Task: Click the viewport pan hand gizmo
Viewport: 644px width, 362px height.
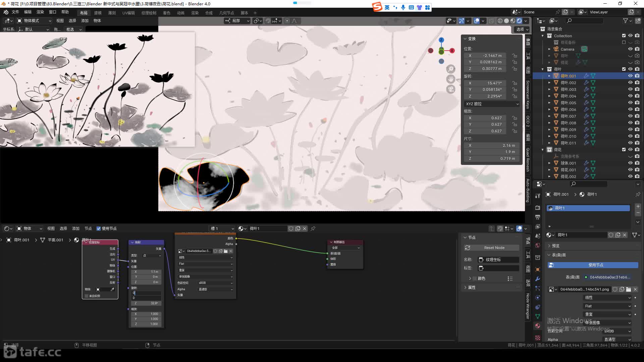Action: pos(451,79)
